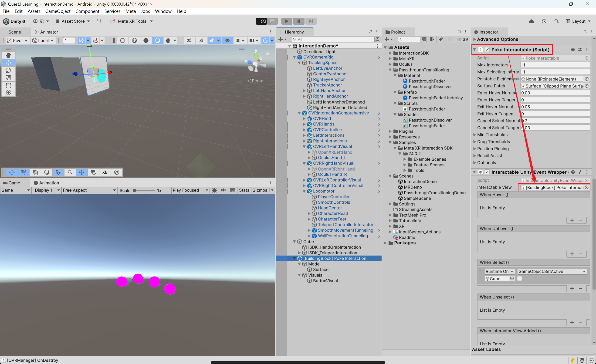Click the Gizmos button in Game view
This screenshot has width=596, height=364.
pyautogui.click(x=260, y=190)
